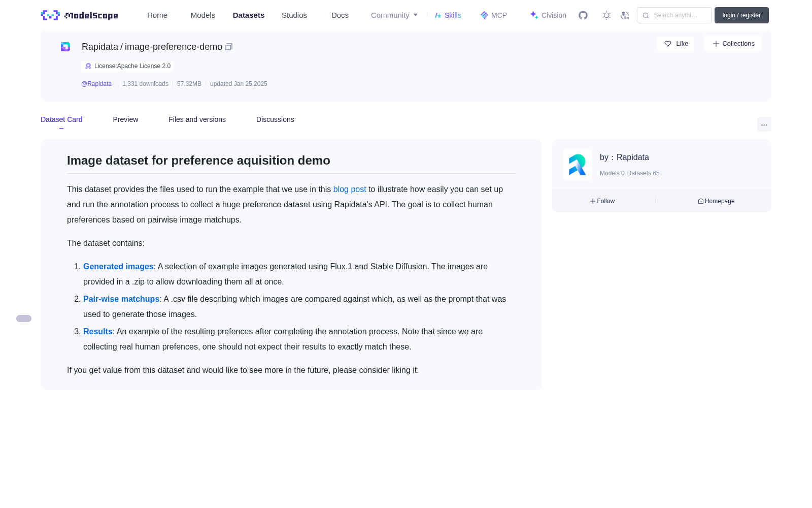
Task: Open the Studios navigation item
Action: tap(294, 15)
